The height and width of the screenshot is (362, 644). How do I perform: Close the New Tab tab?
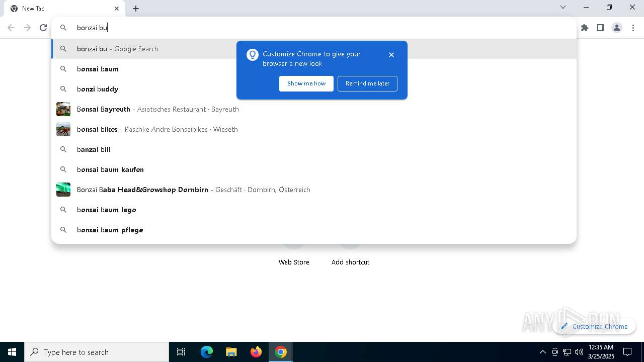click(117, 9)
